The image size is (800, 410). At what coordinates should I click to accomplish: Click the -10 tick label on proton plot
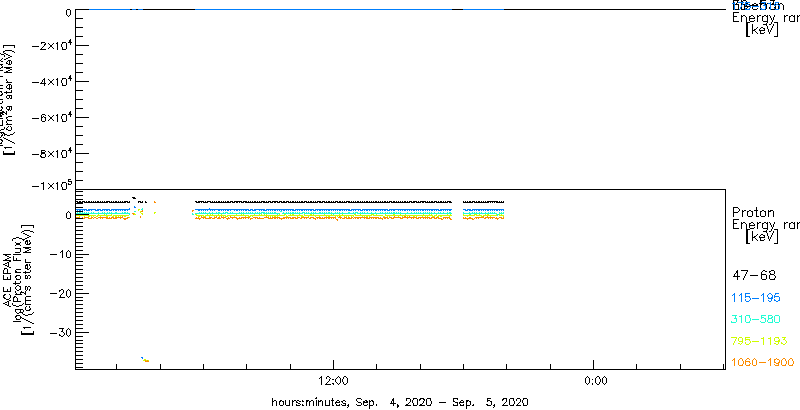pos(60,254)
